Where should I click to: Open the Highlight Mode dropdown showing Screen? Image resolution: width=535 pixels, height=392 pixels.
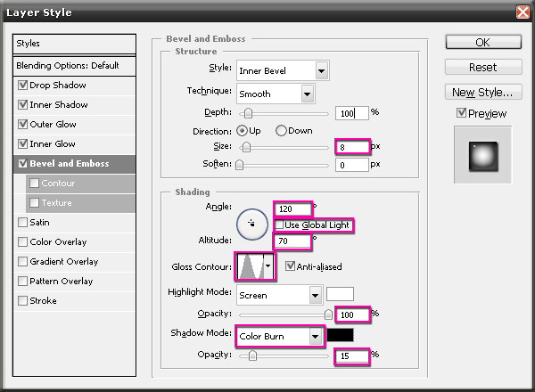[x=280, y=295]
